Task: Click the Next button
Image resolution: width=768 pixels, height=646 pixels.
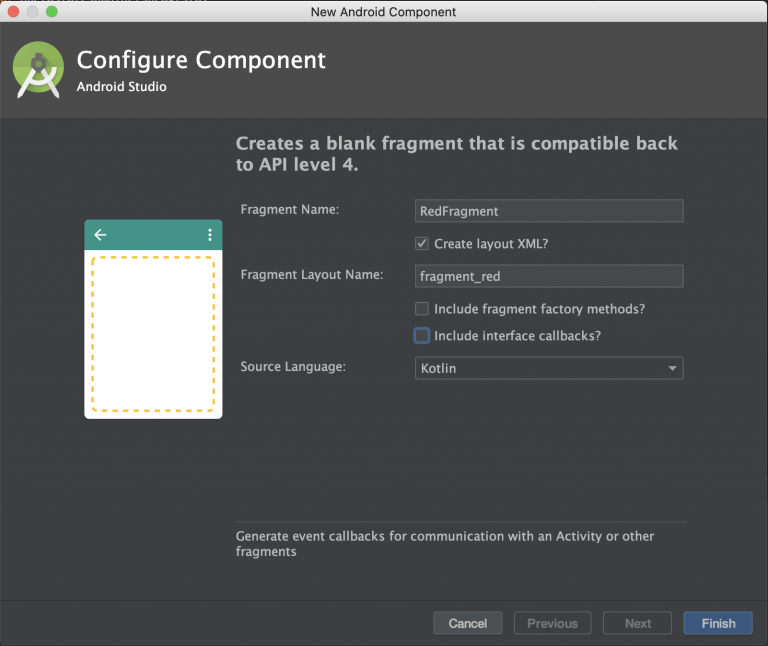Action: tap(638, 623)
